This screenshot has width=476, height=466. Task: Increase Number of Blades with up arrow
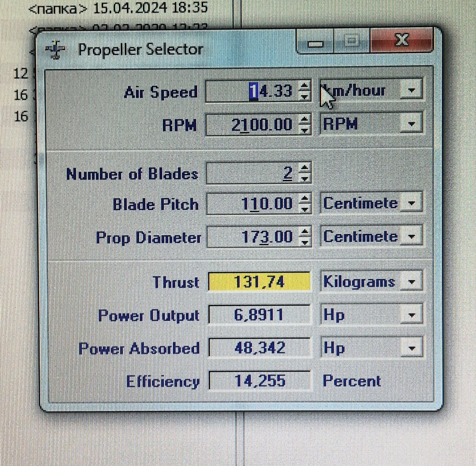[x=304, y=168]
